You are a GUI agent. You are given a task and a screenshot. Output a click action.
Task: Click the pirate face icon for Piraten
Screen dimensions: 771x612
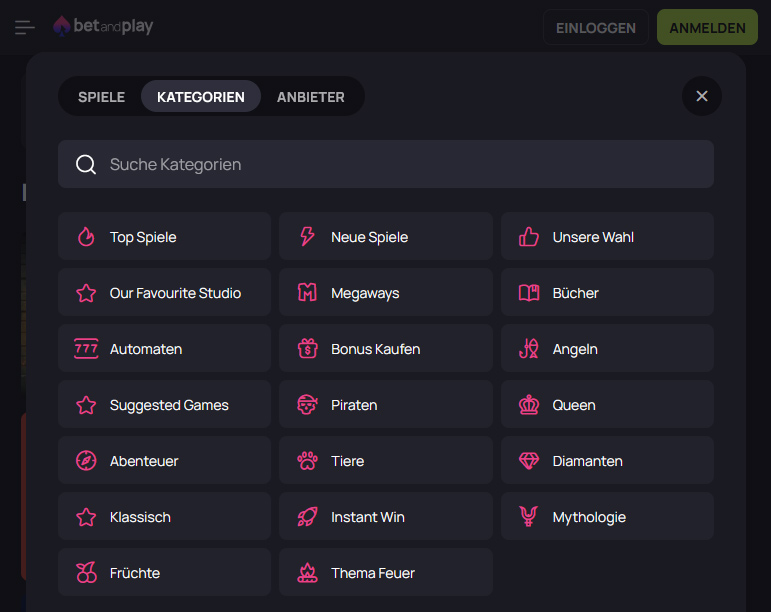pos(307,405)
